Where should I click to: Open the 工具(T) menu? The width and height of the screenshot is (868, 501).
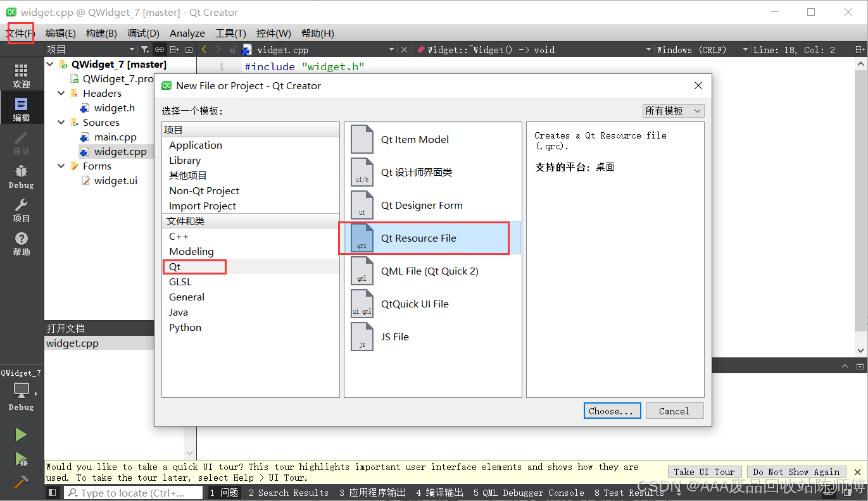coord(230,33)
